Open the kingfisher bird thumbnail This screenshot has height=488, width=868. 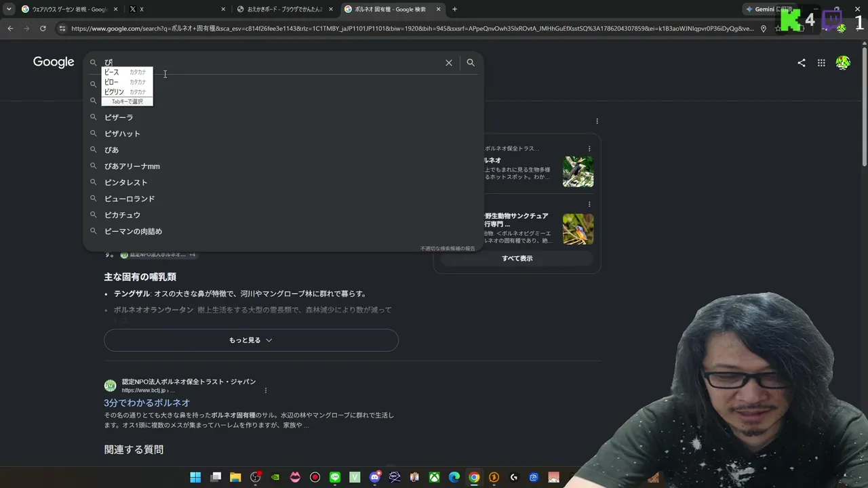coord(578,229)
